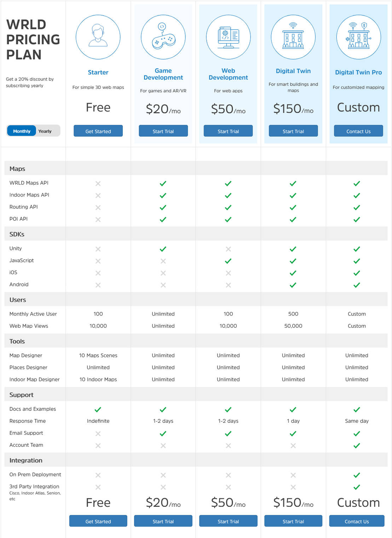Click Unity checkmark under Game Development

(163, 249)
